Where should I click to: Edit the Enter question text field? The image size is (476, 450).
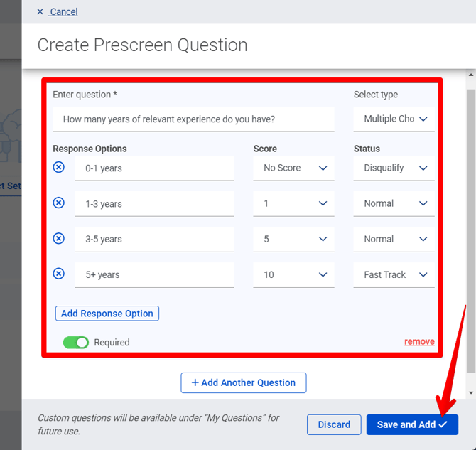tap(193, 119)
